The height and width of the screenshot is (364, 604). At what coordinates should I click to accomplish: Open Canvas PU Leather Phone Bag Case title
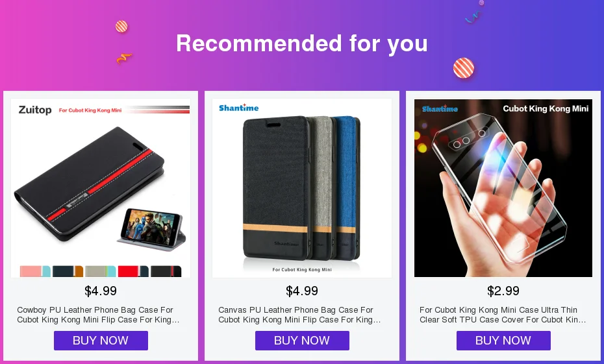click(299, 315)
